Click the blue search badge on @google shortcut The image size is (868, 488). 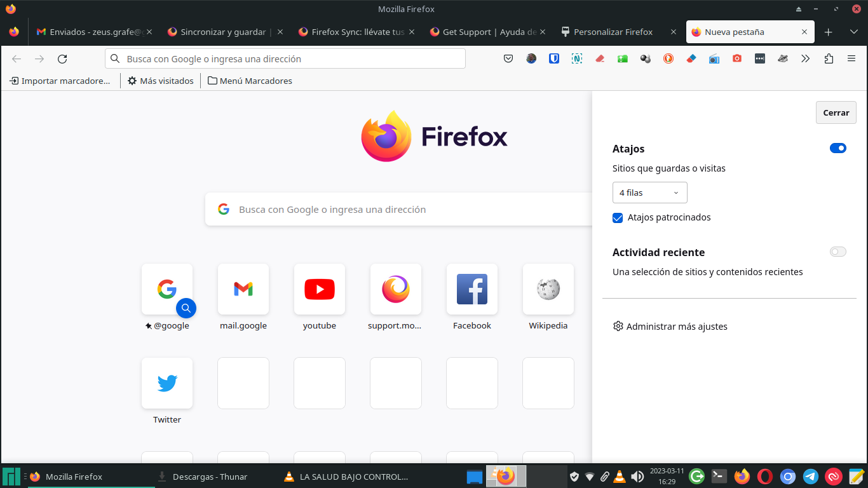[x=186, y=308]
